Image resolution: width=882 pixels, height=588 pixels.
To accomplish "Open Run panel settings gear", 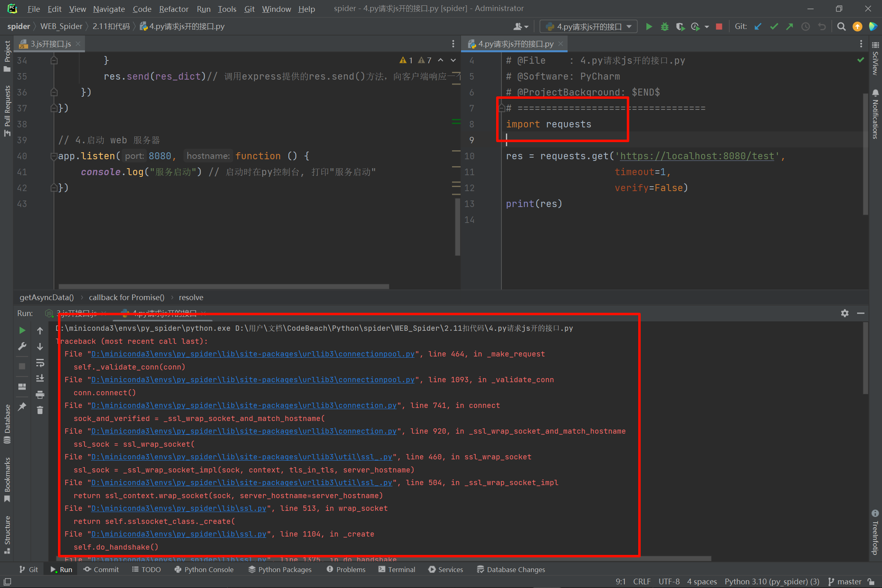I will (x=844, y=313).
